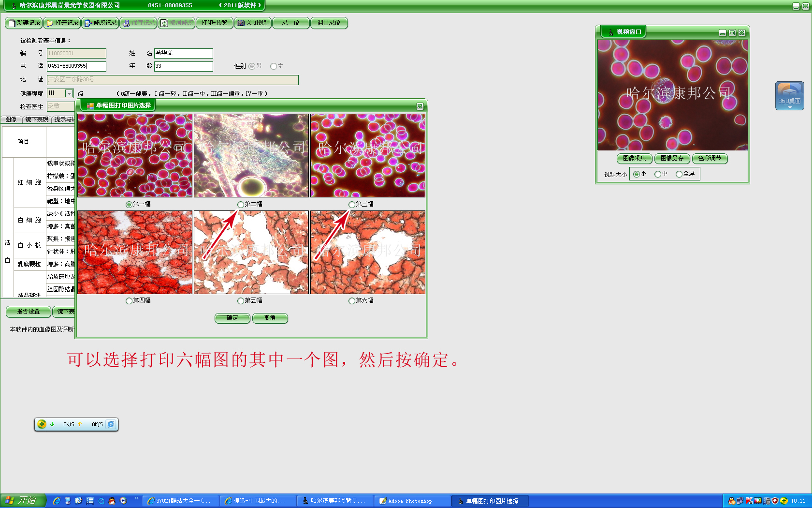Viewport: 812px width, 508px height.
Task: Click the fourth blood sample thumbnail
Action: (135, 252)
